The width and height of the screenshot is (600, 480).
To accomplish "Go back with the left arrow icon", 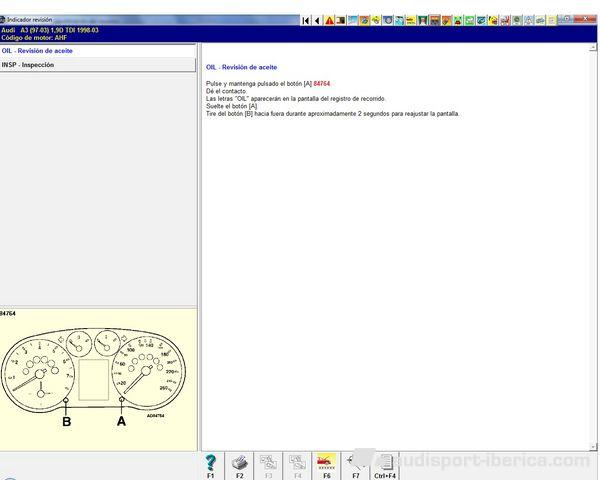I will (x=317, y=20).
